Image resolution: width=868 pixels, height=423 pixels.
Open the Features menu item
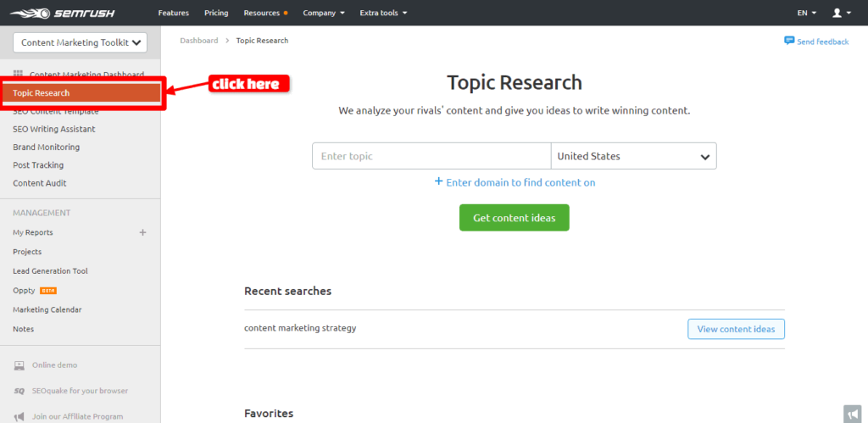[173, 13]
